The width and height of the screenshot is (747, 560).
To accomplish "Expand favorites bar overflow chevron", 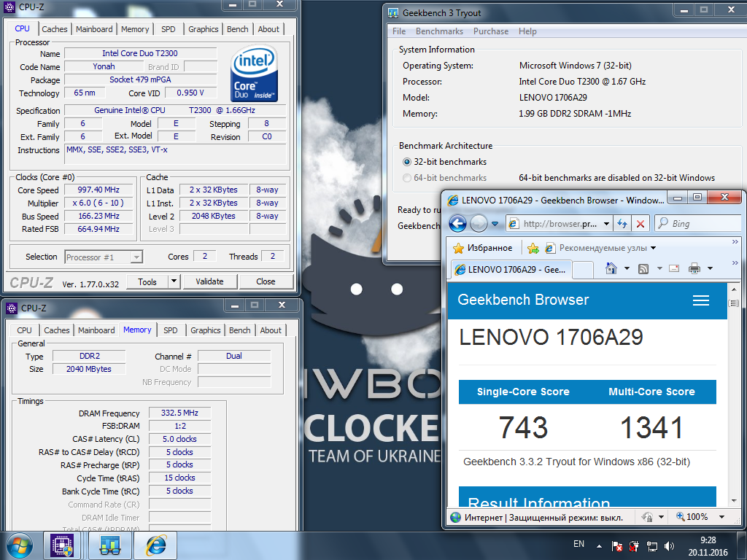I will pyautogui.click(x=735, y=242).
